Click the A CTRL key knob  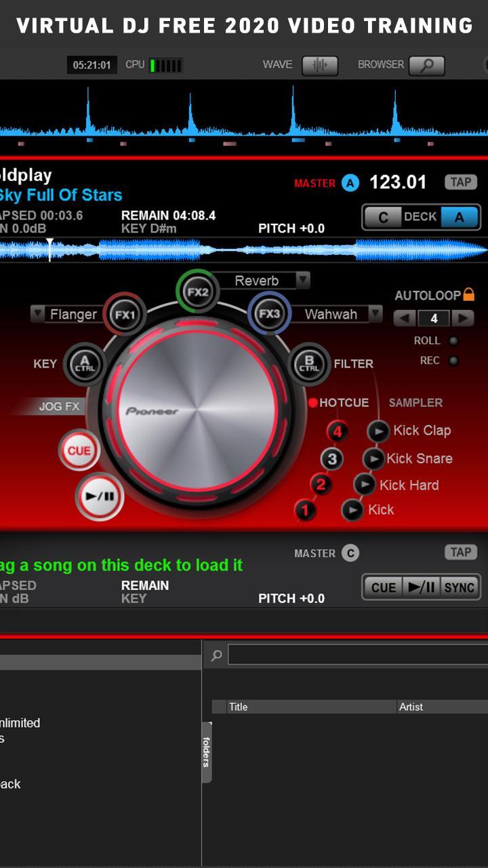[85, 364]
